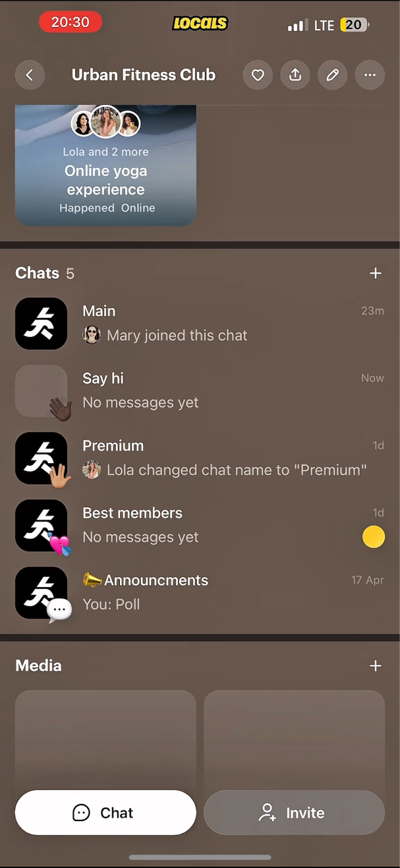
Task: Open the Say hi chat
Action: coord(200,391)
